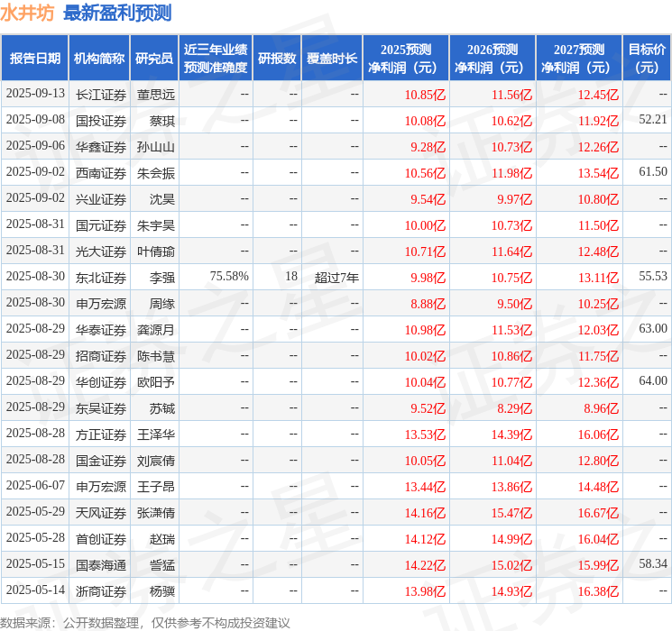Click the 最新盈利预测 title text

click(117, 13)
